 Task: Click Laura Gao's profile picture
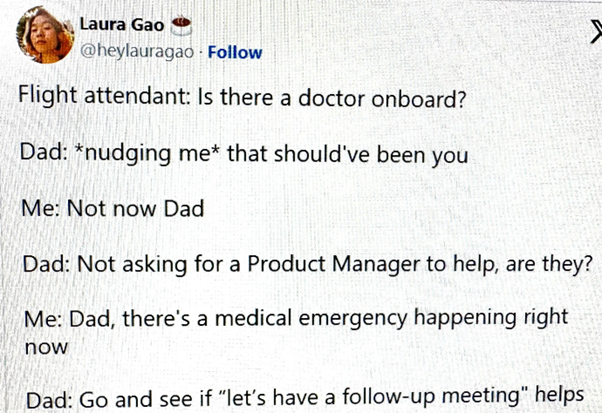pyautogui.click(x=43, y=36)
